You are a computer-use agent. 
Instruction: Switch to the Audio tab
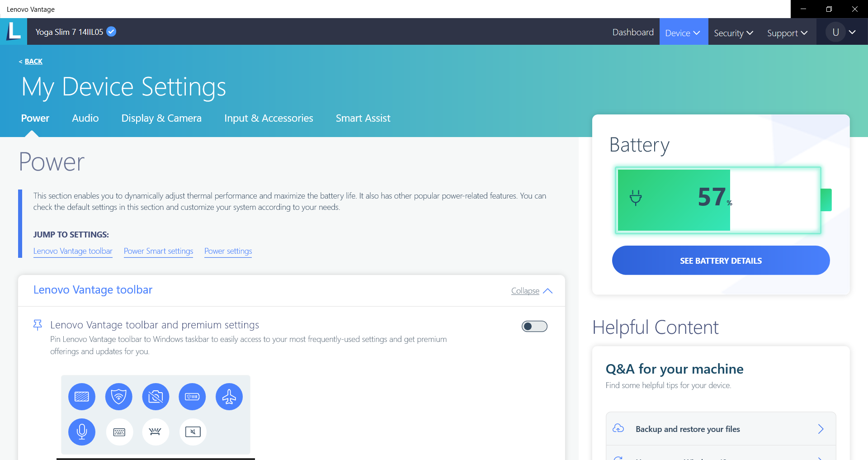pyautogui.click(x=85, y=118)
